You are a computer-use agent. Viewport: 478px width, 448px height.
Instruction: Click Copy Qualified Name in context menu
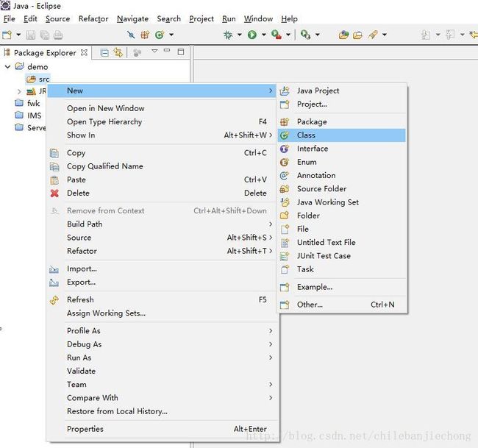tap(162, 166)
